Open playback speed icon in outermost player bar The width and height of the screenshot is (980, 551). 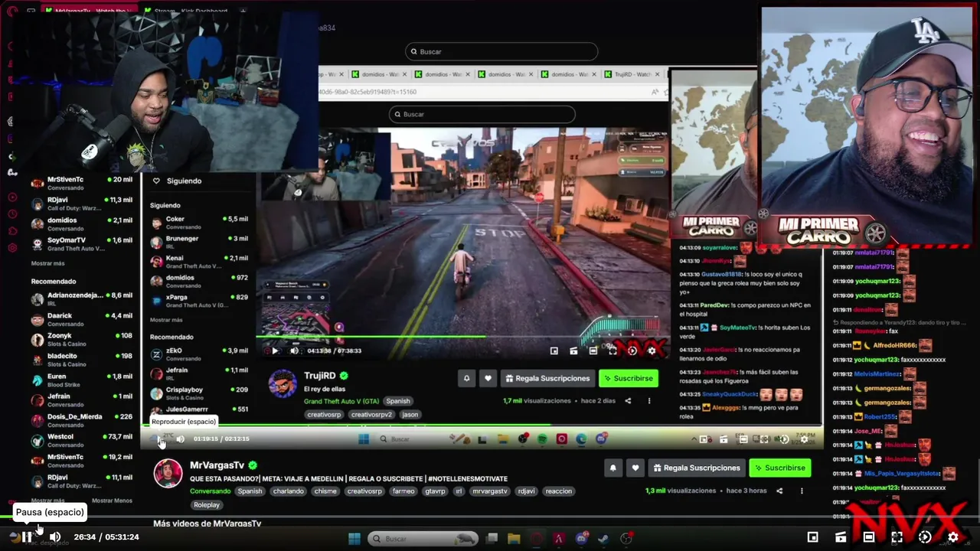(925, 537)
